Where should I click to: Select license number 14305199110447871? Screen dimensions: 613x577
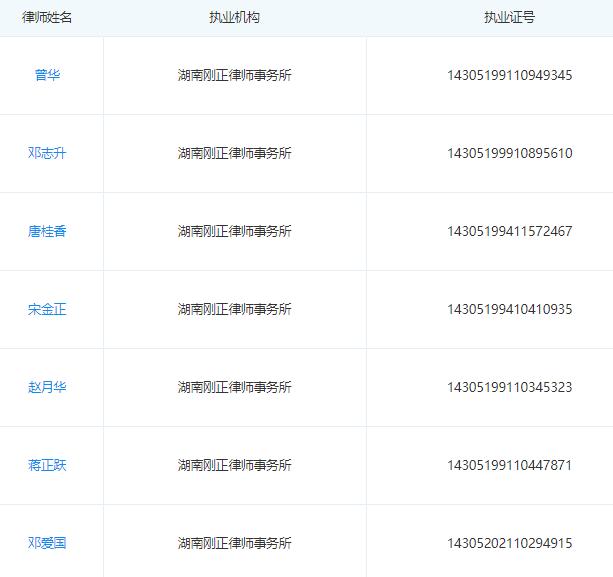coord(509,465)
